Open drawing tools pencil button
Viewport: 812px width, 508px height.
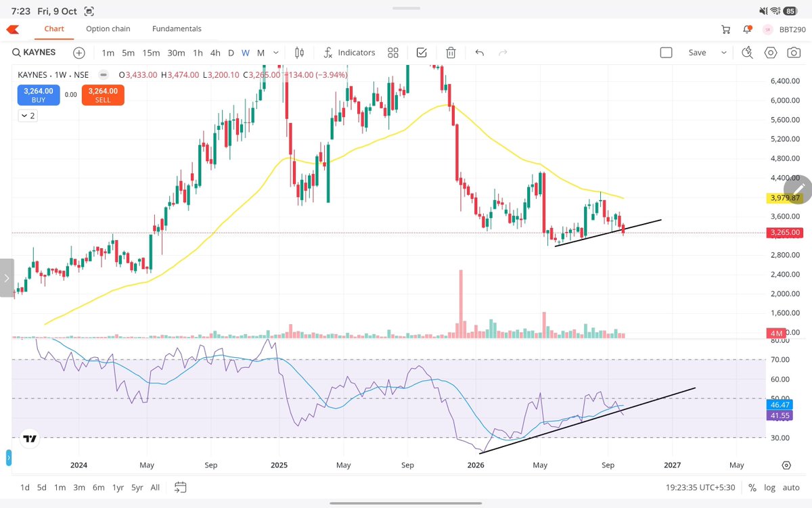tap(798, 189)
